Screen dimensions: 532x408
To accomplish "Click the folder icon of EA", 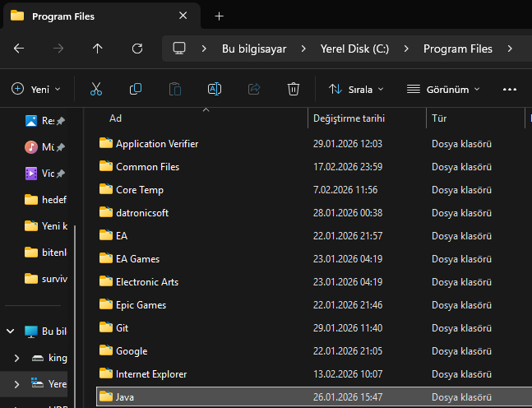I will click(x=106, y=235).
